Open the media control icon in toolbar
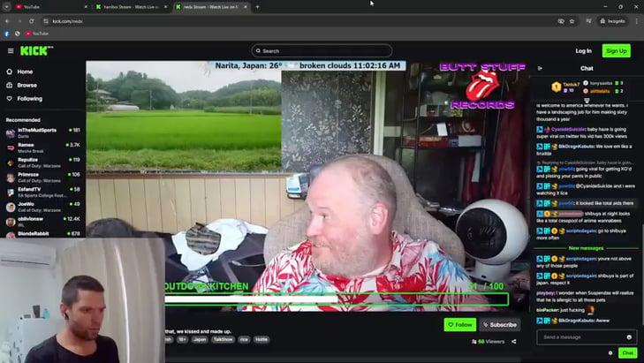The image size is (644, 363). 588,21
